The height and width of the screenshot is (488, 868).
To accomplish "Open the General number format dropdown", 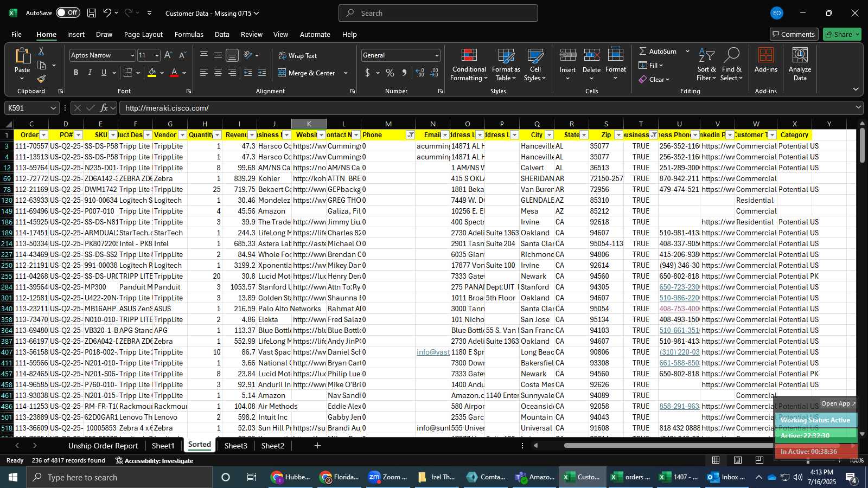I will [437, 55].
